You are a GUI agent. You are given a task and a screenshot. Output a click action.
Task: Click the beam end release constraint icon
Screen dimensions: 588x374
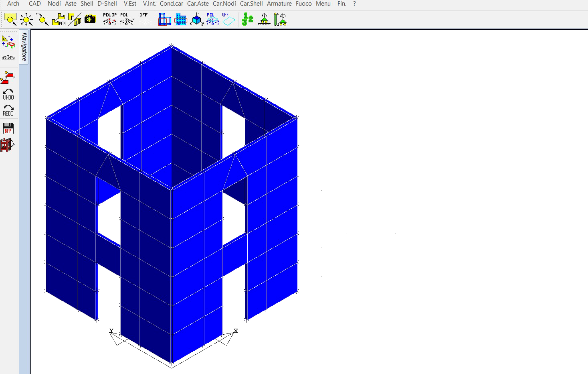coord(280,19)
